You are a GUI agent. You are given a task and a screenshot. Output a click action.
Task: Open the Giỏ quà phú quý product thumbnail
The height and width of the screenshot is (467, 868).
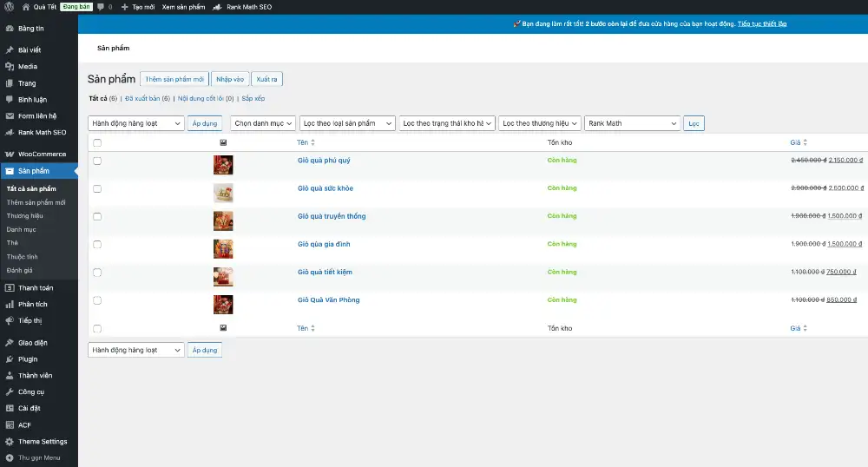coord(223,165)
